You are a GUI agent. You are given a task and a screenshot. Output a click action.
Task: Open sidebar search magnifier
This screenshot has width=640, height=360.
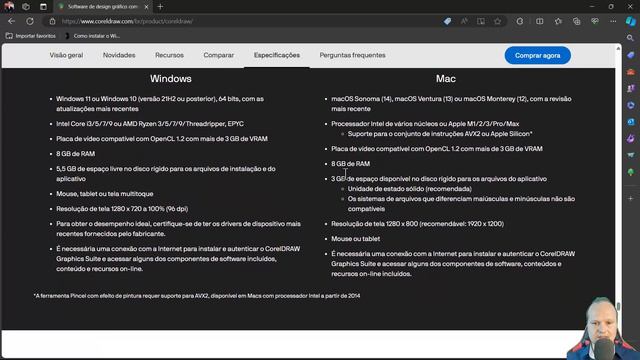click(631, 38)
